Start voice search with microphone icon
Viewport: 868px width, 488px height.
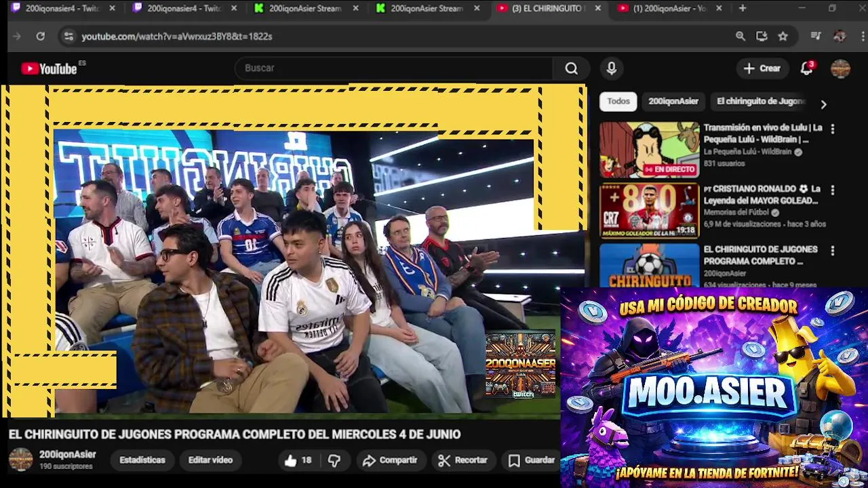coord(611,68)
